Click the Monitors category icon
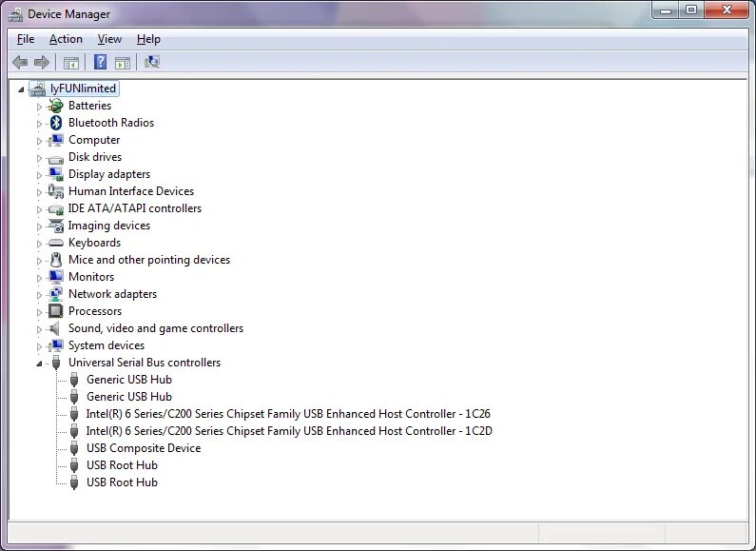Viewport: 756px width, 551px height. (56, 277)
